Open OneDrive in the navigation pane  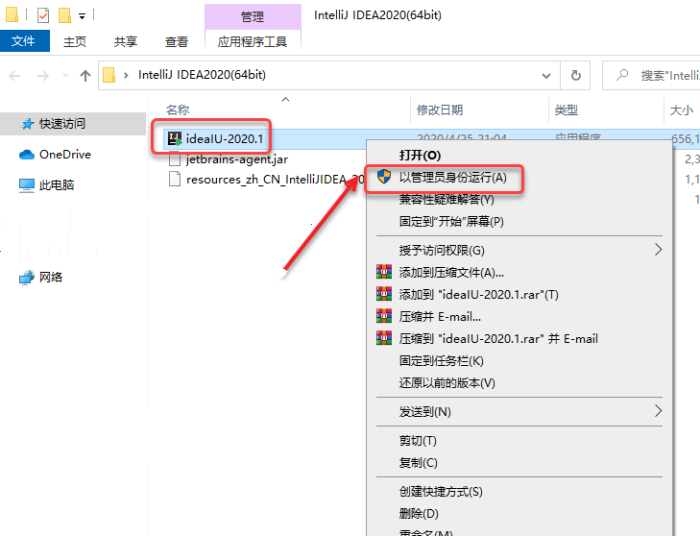click(65, 154)
